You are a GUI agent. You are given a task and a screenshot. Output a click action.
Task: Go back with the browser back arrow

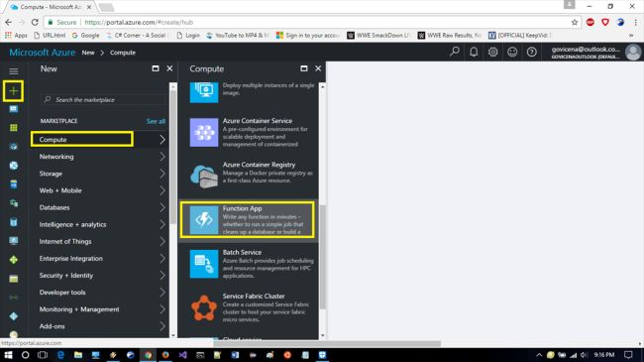point(9,22)
